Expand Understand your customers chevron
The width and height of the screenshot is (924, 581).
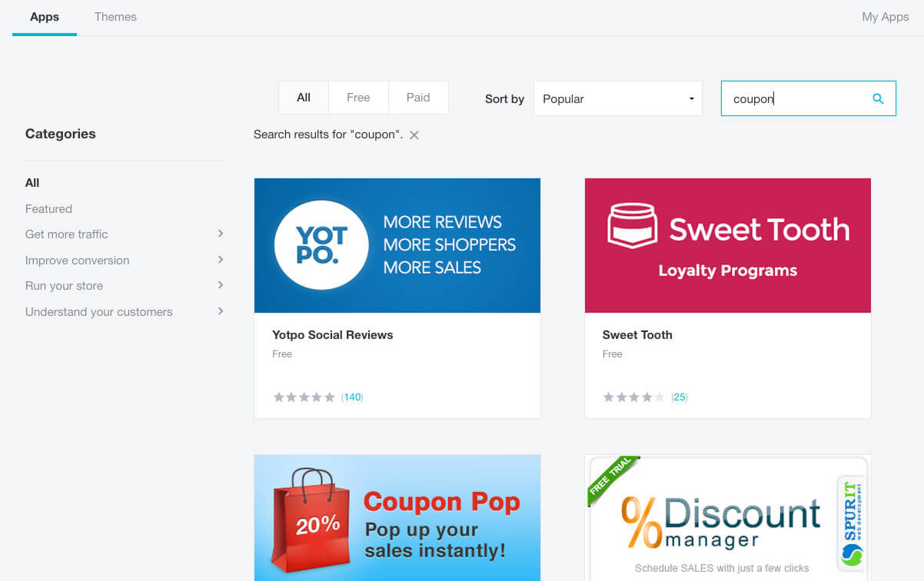pos(221,311)
